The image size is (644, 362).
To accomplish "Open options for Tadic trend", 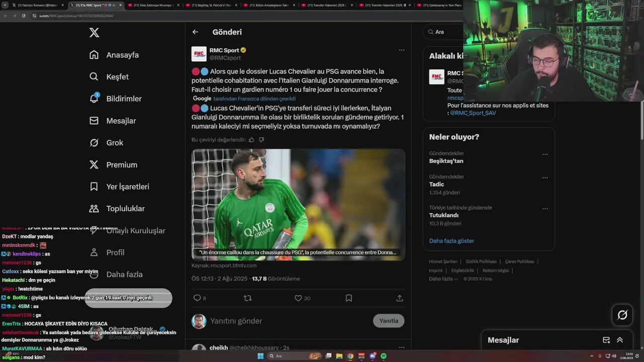I will 545,177.
